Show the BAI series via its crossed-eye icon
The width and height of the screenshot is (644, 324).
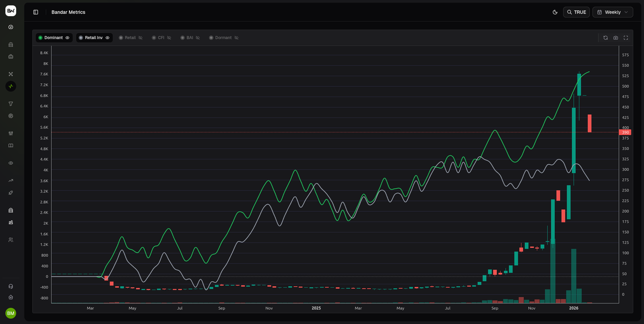tap(197, 38)
